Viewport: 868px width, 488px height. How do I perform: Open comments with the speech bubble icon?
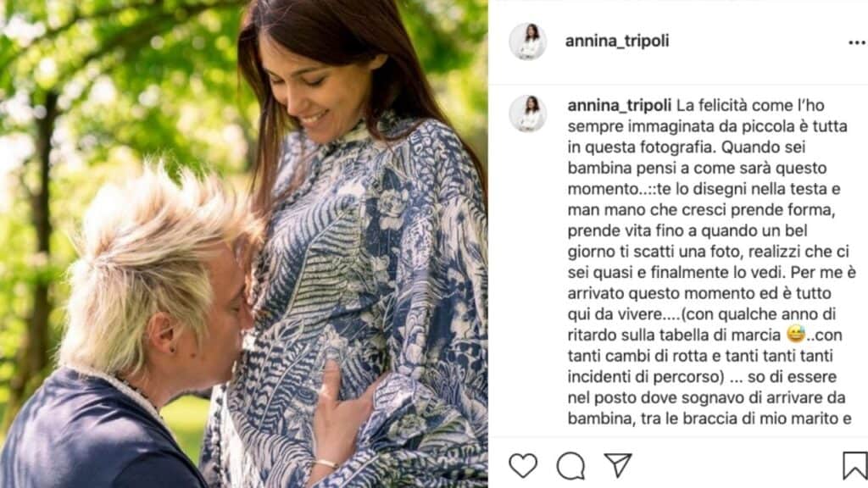570,465
